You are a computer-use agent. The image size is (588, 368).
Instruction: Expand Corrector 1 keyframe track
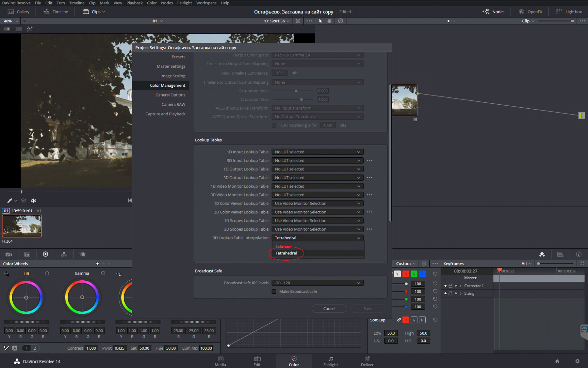[461, 286]
